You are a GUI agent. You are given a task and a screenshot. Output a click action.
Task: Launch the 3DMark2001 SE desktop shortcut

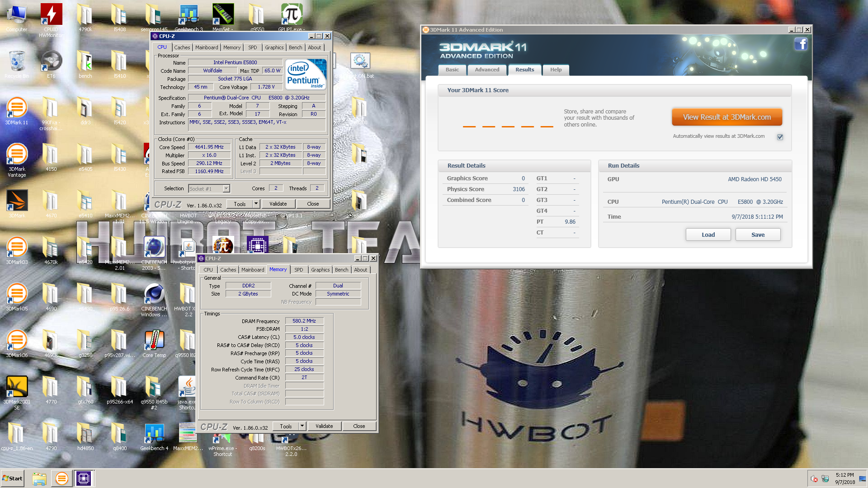(17, 393)
